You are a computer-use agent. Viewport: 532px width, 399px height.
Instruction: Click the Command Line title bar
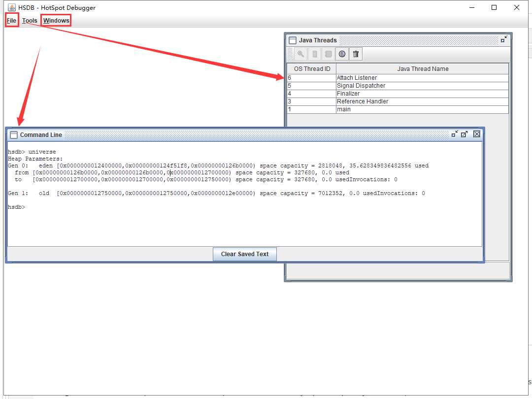click(245, 134)
